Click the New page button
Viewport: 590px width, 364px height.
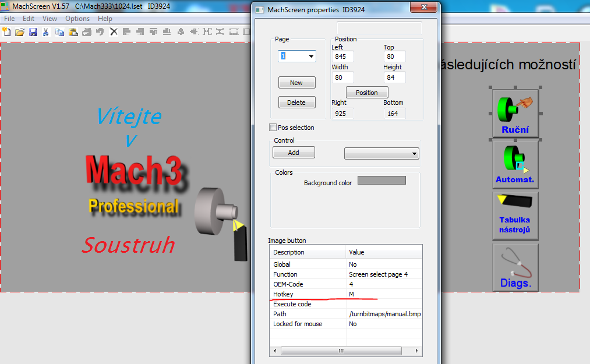[x=296, y=83]
